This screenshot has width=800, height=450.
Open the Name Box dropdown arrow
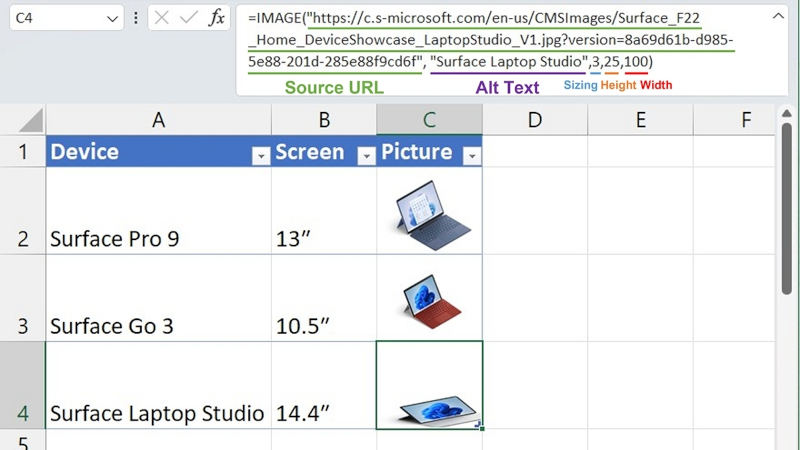pos(112,19)
